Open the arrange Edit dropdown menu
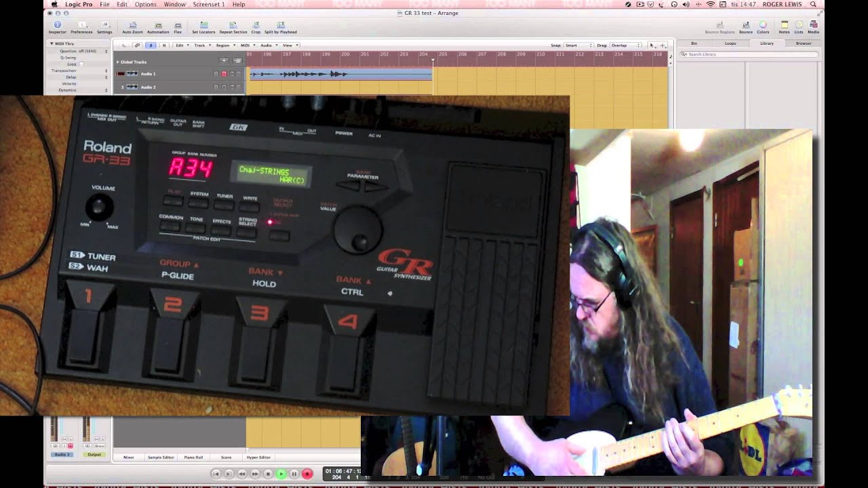Image resolution: width=868 pixels, height=488 pixels. 181,45
